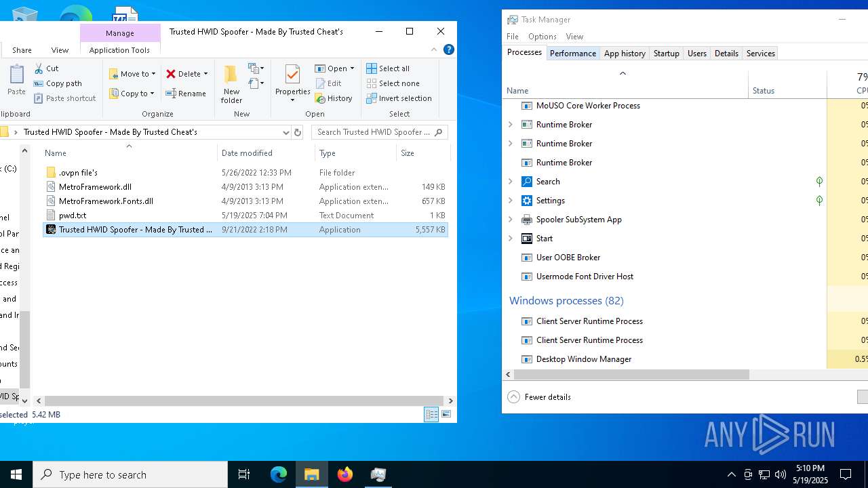Open the Details tab in Task Manager

pyautogui.click(x=726, y=54)
